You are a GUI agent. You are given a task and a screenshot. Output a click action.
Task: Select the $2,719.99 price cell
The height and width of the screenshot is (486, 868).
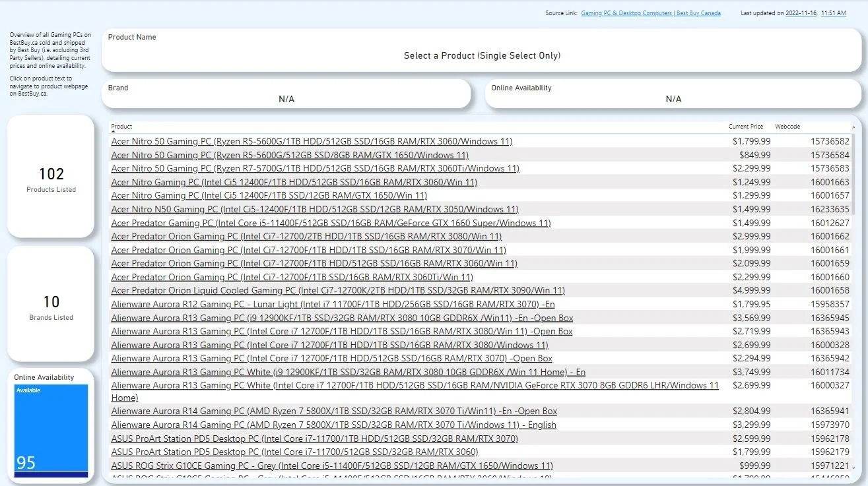click(751, 331)
